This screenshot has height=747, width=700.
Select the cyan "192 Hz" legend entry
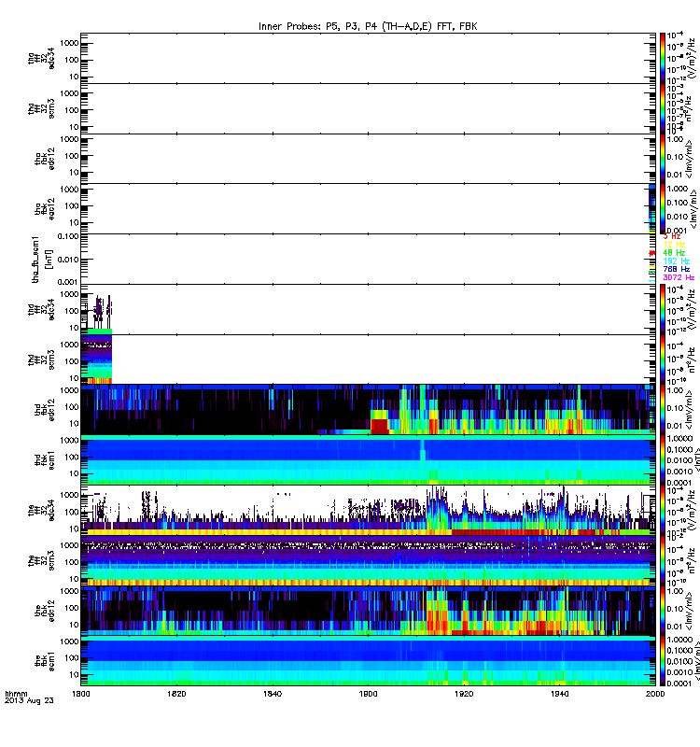(676, 261)
